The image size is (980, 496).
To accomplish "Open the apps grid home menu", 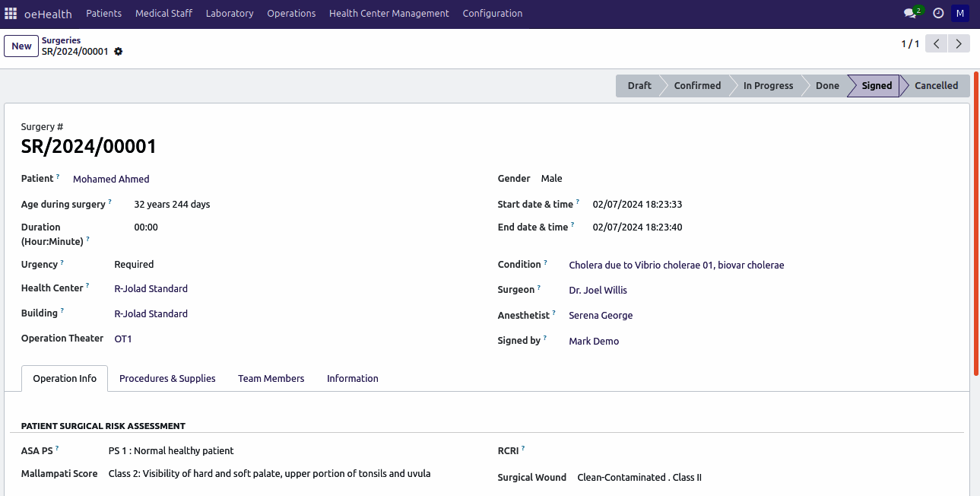I will 11,14.
